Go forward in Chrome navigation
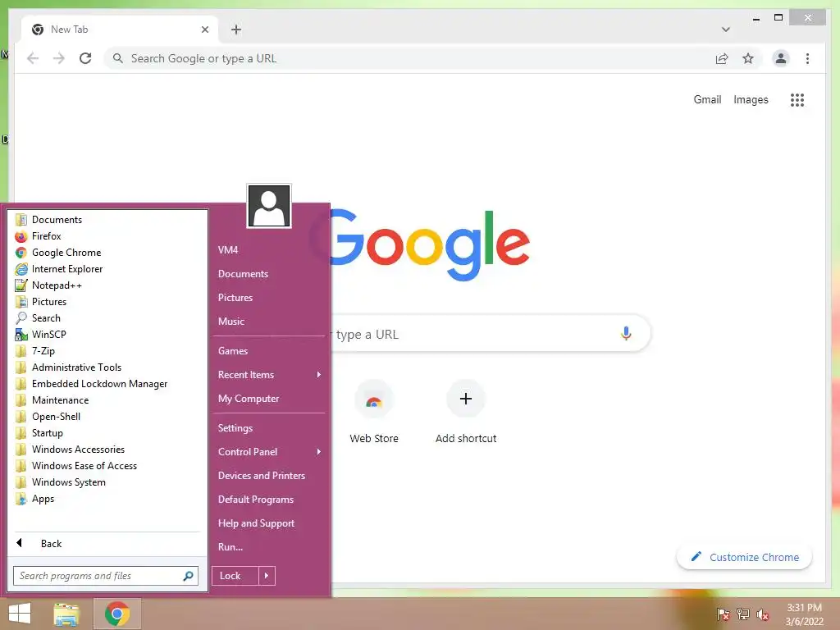 [x=59, y=58]
